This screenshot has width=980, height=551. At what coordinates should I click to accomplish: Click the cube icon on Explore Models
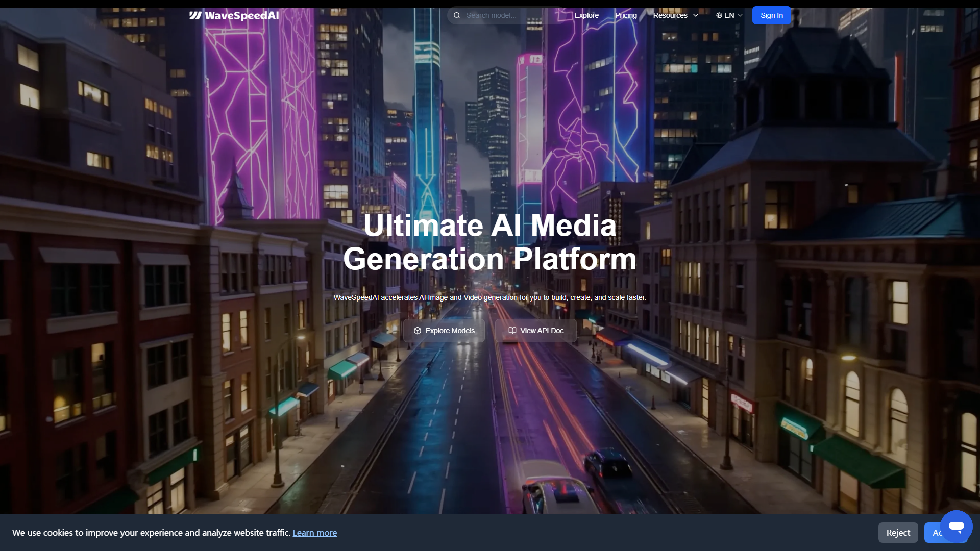click(418, 331)
